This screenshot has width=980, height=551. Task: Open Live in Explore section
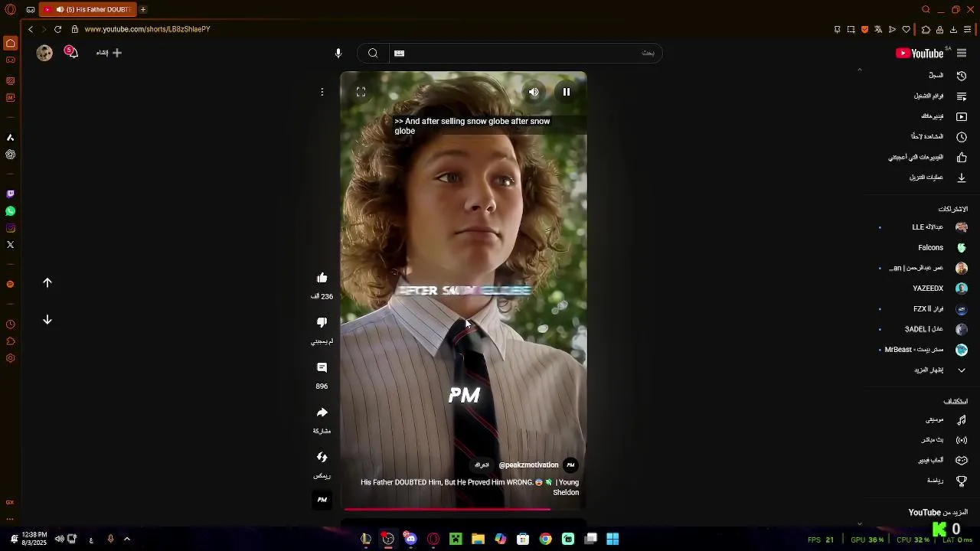943,440
